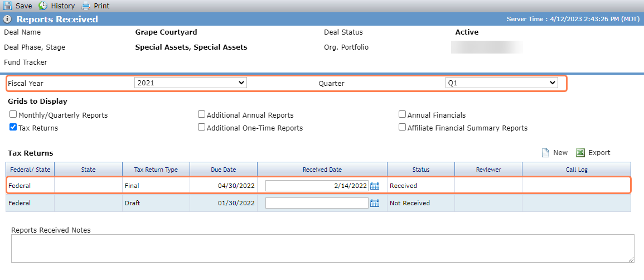Click the Reports Received Notes text area

click(323, 248)
